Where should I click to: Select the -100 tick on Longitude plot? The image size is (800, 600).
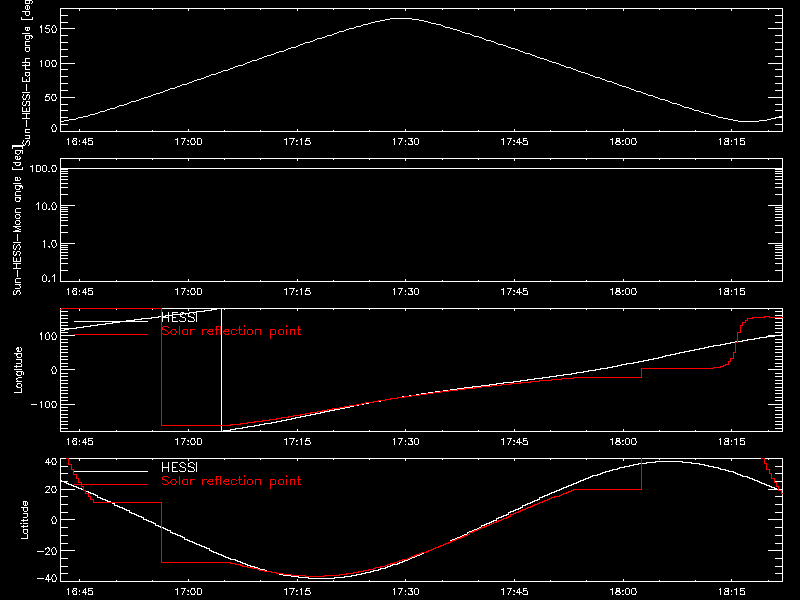coord(44,404)
